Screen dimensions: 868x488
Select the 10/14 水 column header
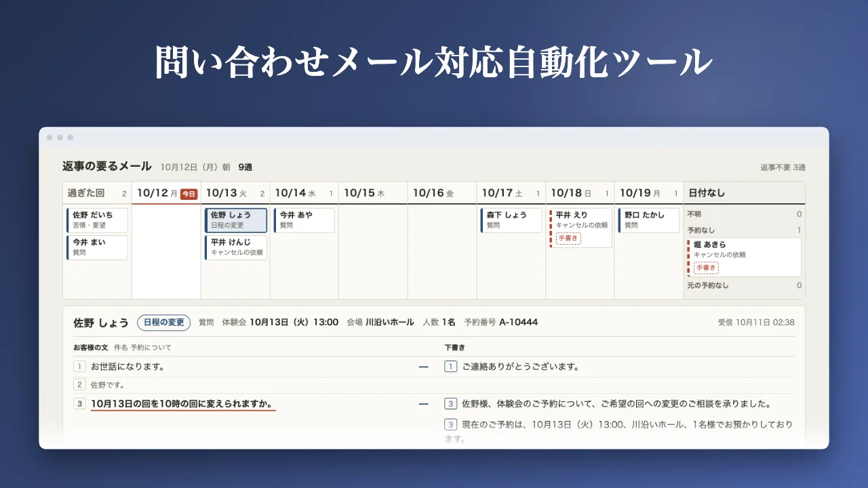[304, 193]
